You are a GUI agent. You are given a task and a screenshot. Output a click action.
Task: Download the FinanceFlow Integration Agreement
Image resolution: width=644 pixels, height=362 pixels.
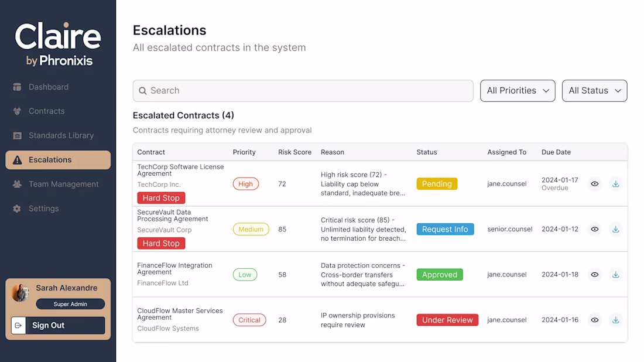tap(615, 275)
